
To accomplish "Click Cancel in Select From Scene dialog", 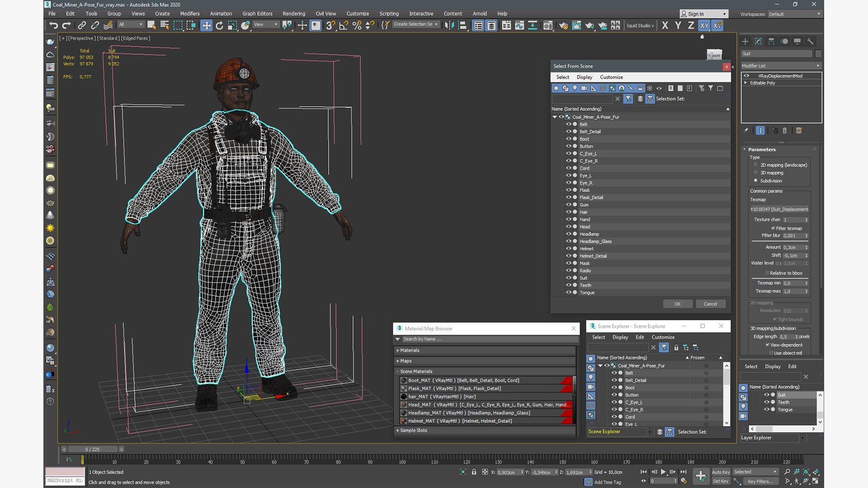I will coord(710,304).
